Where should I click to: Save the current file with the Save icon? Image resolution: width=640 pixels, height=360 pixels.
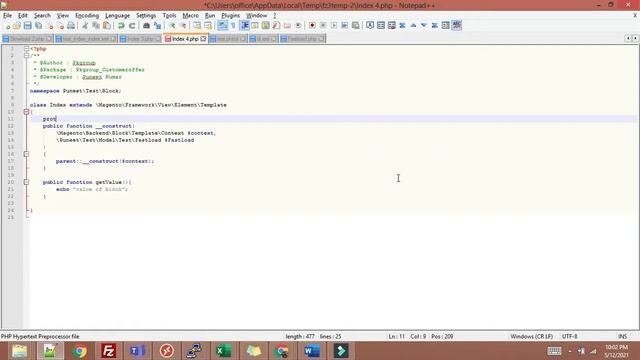(x=27, y=26)
